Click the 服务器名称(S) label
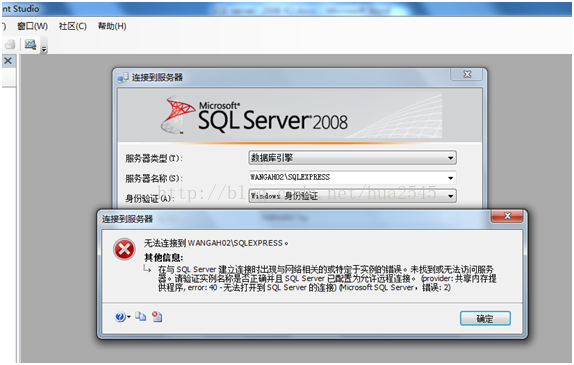The width and height of the screenshot is (574, 365). (x=154, y=179)
